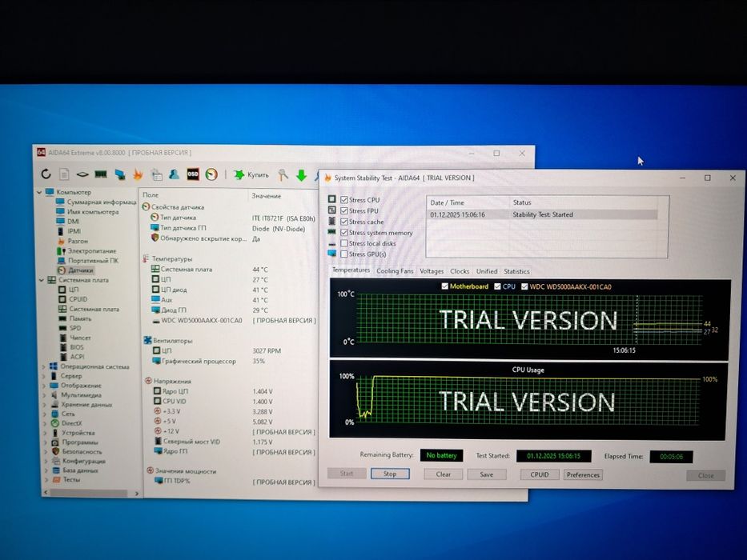Uncheck the Stress system memory checkbox

pyautogui.click(x=344, y=232)
